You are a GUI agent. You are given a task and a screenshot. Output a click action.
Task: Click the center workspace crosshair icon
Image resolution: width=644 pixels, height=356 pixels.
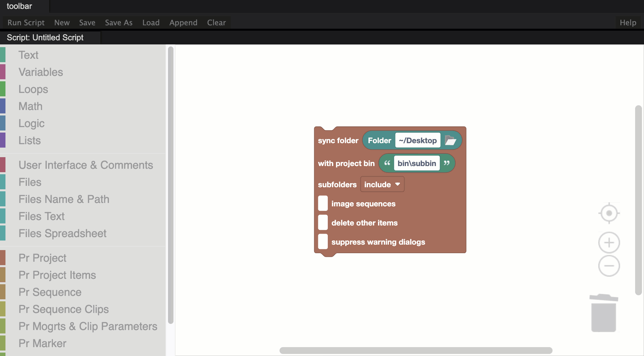point(609,213)
